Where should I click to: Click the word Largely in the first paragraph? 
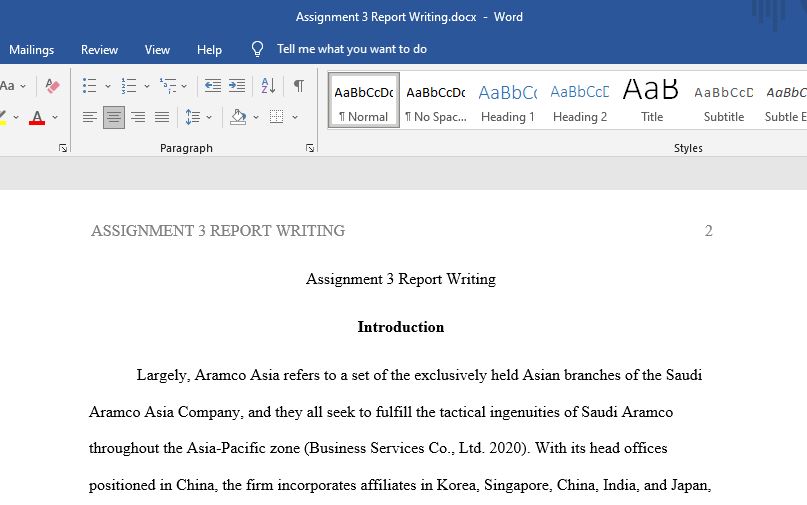click(164, 375)
